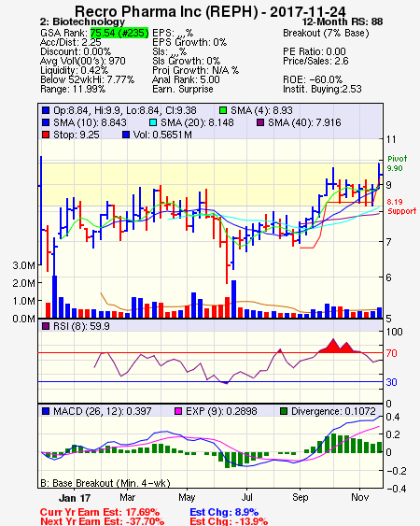The width and height of the screenshot is (420, 526).
Task: Click the blue SMA (10) legend swatch
Action: 46,122
